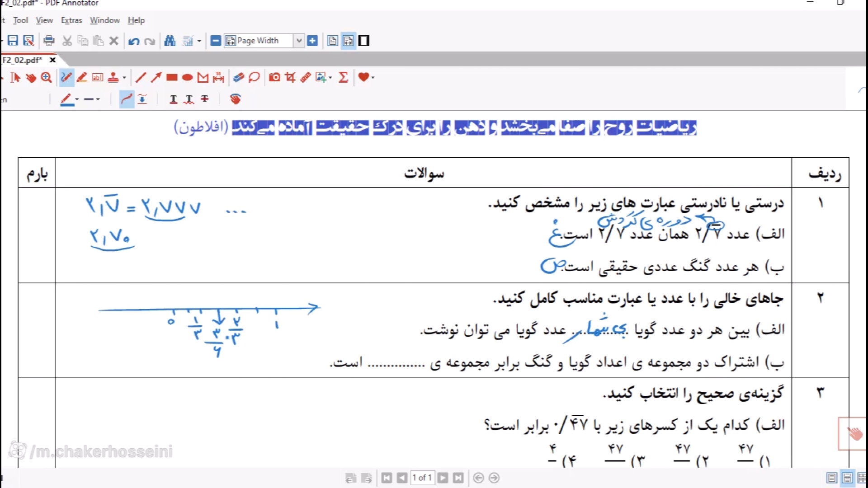
Task: Expand the pen color dropdown arrow
Action: click(x=77, y=99)
